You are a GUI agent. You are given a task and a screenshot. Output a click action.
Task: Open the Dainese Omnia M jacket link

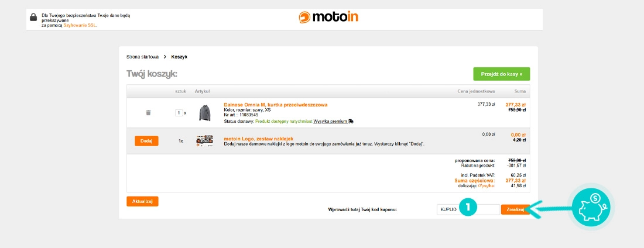[275, 105]
